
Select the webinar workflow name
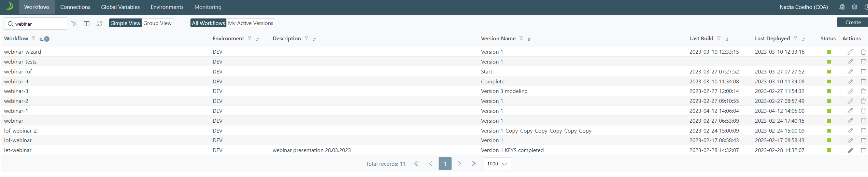tap(14, 121)
